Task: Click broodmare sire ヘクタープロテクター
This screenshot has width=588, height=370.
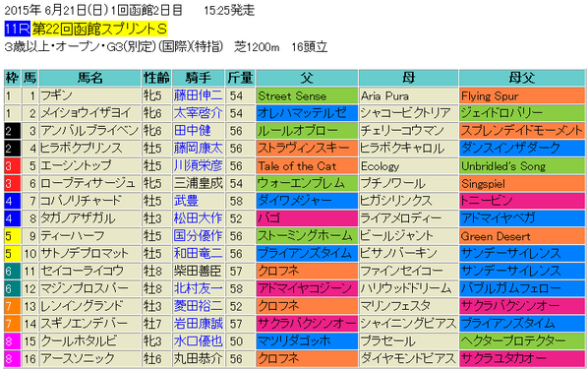Action: (522, 341)
